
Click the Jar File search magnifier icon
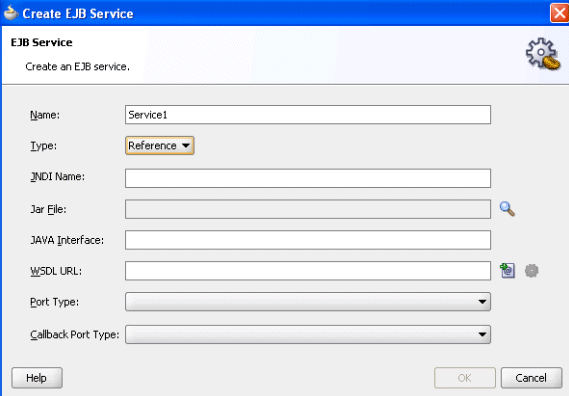507,209
